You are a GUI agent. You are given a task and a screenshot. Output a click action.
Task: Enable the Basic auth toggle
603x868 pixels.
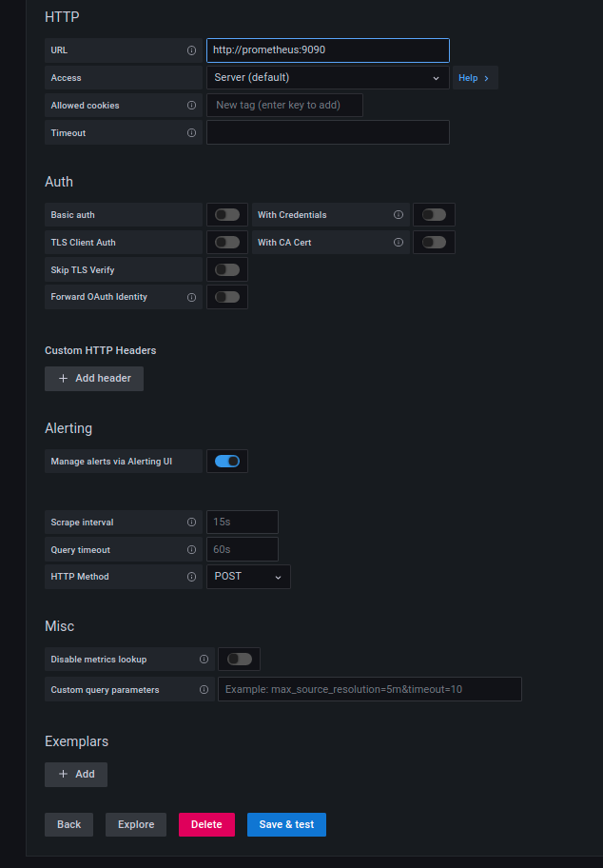coord(226,214)
